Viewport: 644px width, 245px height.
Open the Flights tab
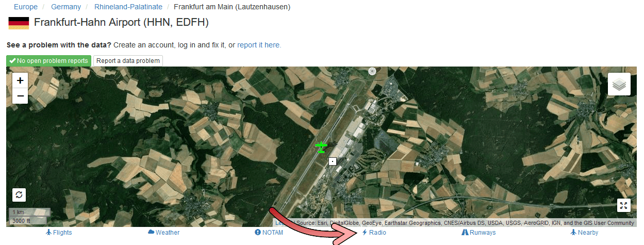(59, 233)
